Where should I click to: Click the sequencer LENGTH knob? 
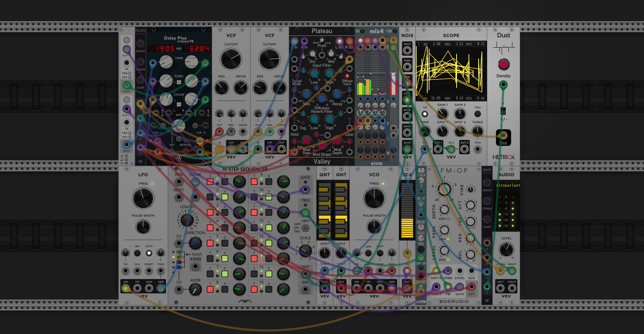[x=187, y=220]
